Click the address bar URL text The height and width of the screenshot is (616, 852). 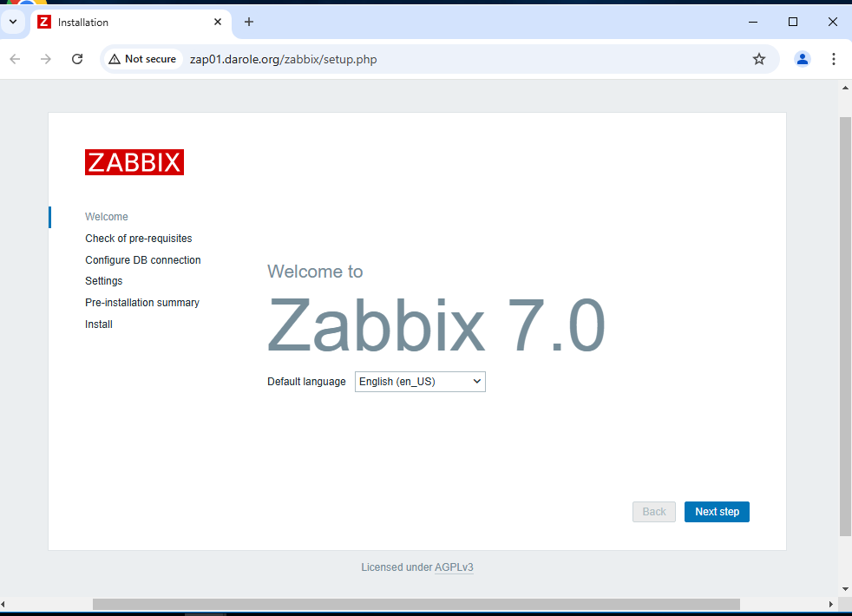click(x=283, y=59)
